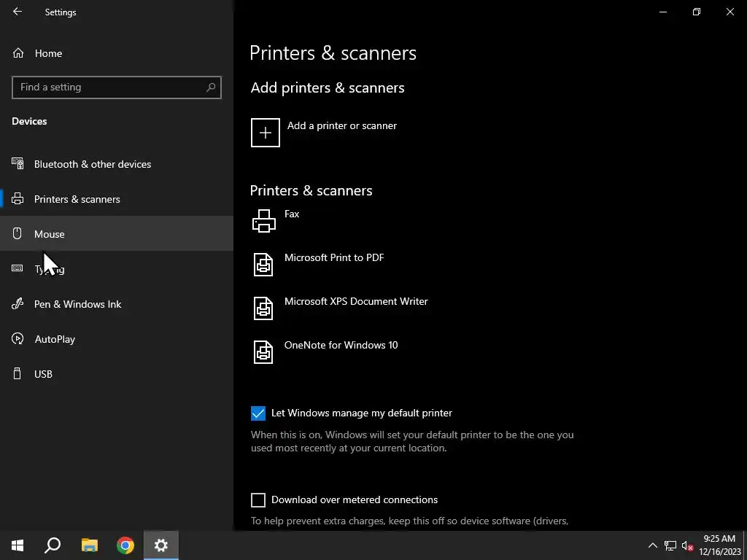Restore down the Settings window

[x=697, y=12]
